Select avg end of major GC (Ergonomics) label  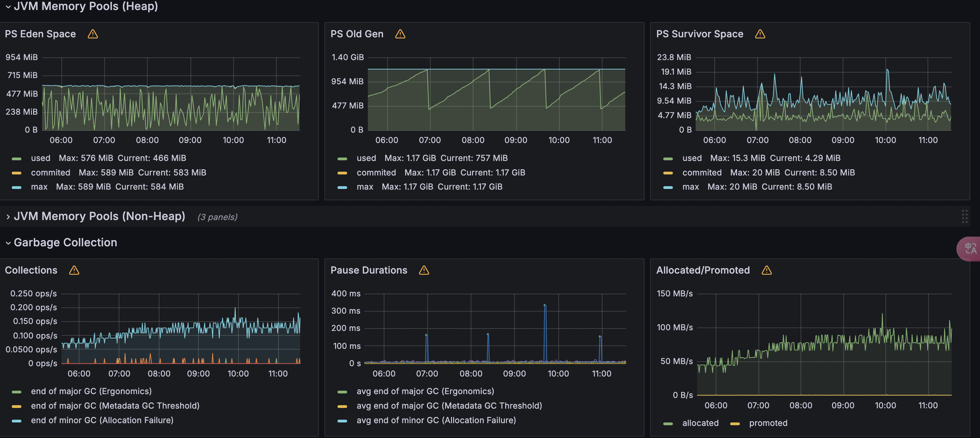point(425,391)
